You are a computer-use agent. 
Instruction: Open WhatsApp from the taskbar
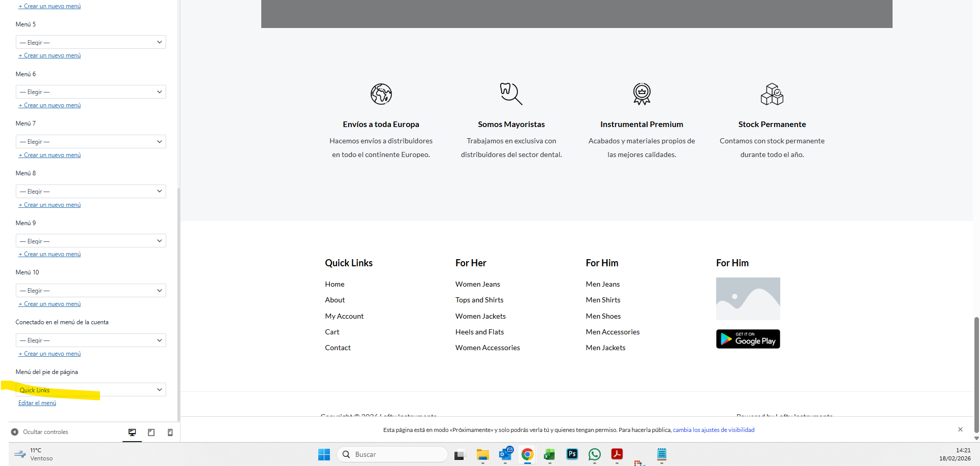(x=594, y=454)
